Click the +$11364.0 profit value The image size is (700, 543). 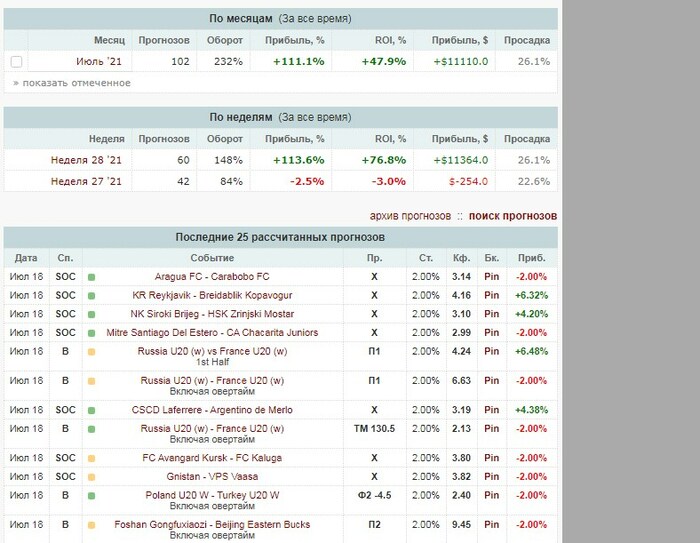[461, 160]
